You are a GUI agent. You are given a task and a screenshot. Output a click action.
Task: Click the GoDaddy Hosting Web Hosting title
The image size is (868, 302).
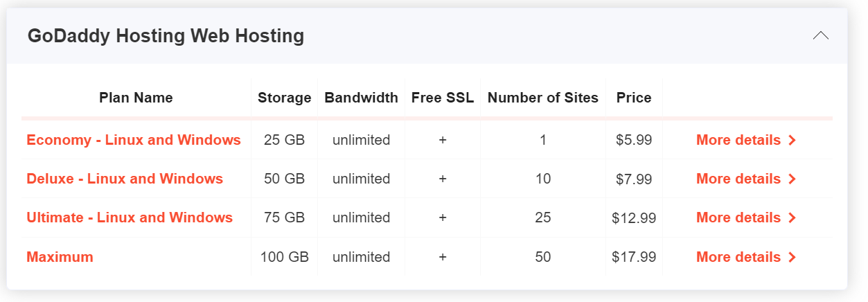point(166,36)
